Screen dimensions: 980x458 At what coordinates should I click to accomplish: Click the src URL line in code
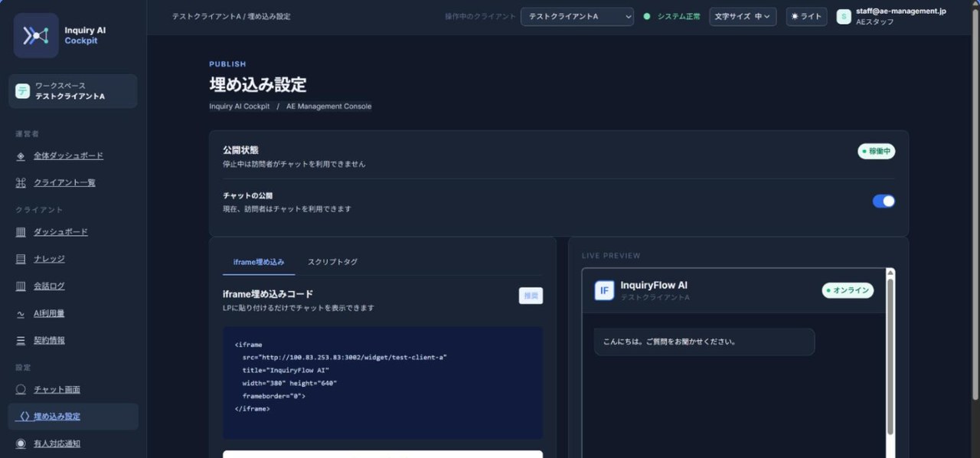click(345, 358)
